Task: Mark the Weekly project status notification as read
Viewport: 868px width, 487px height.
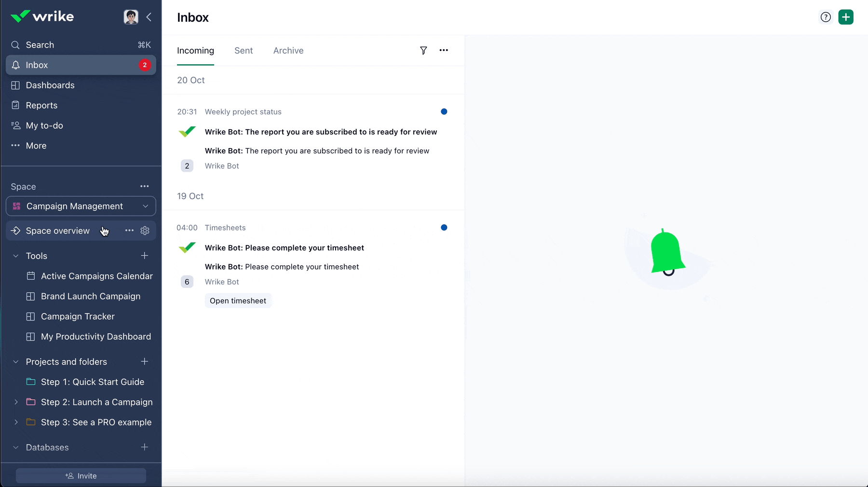Action: (x=444, y=111)
